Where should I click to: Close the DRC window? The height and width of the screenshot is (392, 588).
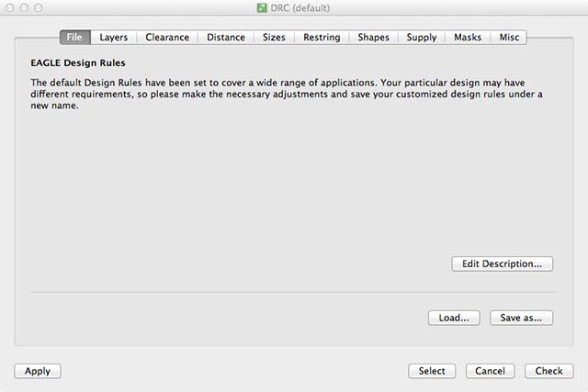click(10, 8)
